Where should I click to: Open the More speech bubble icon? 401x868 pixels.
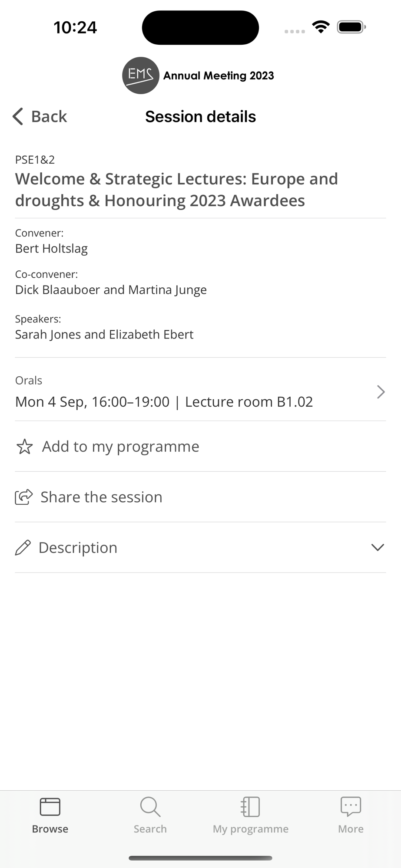[351, 806]
